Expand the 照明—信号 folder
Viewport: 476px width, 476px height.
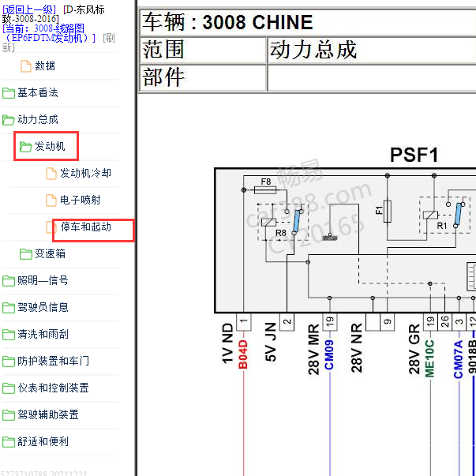click(43, 280)
